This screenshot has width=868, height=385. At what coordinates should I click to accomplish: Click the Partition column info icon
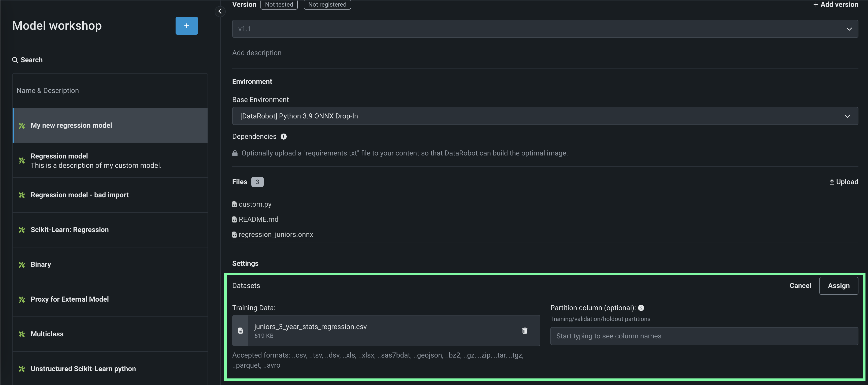(x=641, y=308)
